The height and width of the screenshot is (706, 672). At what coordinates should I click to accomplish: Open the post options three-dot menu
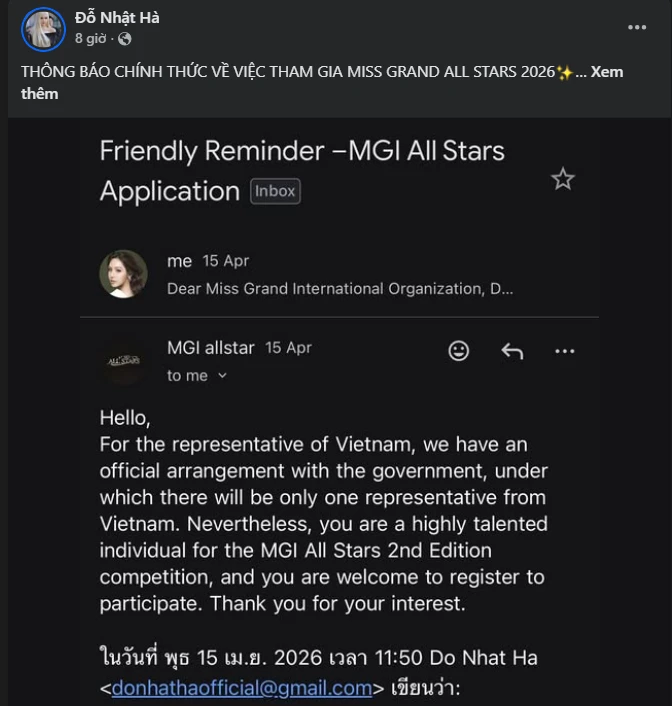click(637, 27)
